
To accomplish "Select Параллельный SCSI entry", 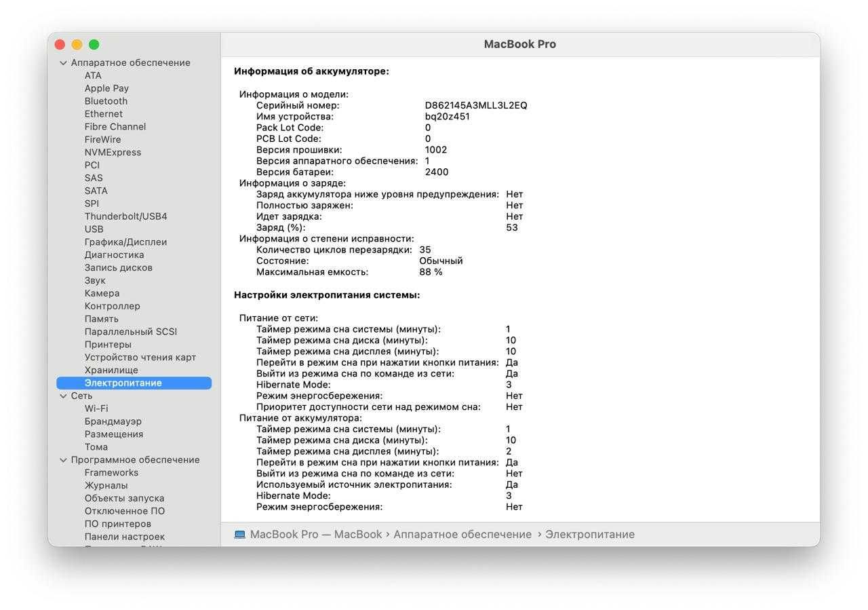I will click(131, 332).
